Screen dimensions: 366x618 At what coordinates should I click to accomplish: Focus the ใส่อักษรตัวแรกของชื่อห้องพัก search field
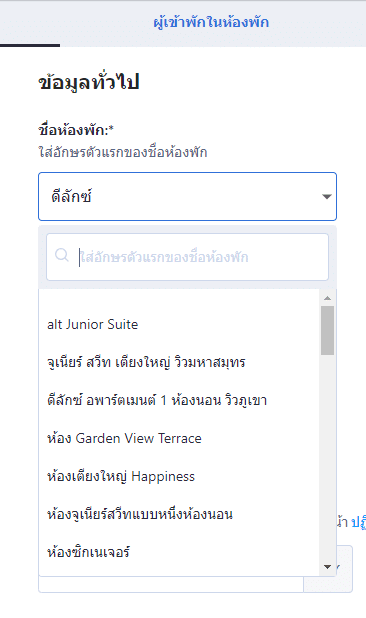(x=188, y=257)
